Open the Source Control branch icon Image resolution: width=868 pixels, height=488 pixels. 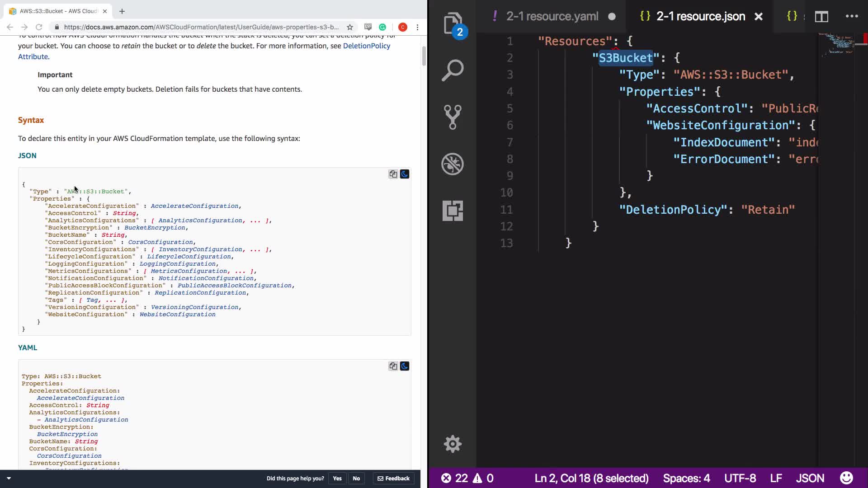point(452,117)
